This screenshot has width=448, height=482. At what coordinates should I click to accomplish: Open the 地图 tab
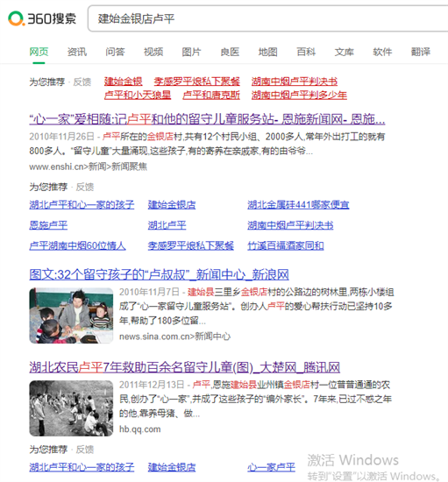coord(267,52)
